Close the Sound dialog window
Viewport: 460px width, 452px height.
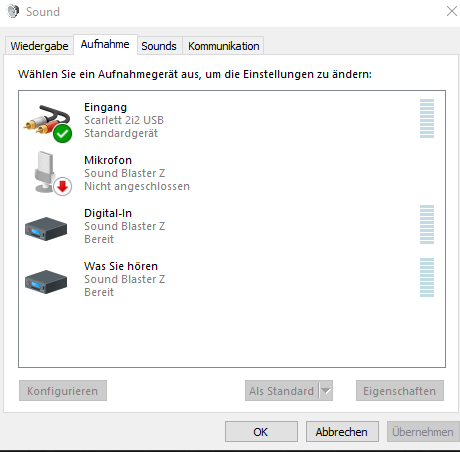point(452,11)
